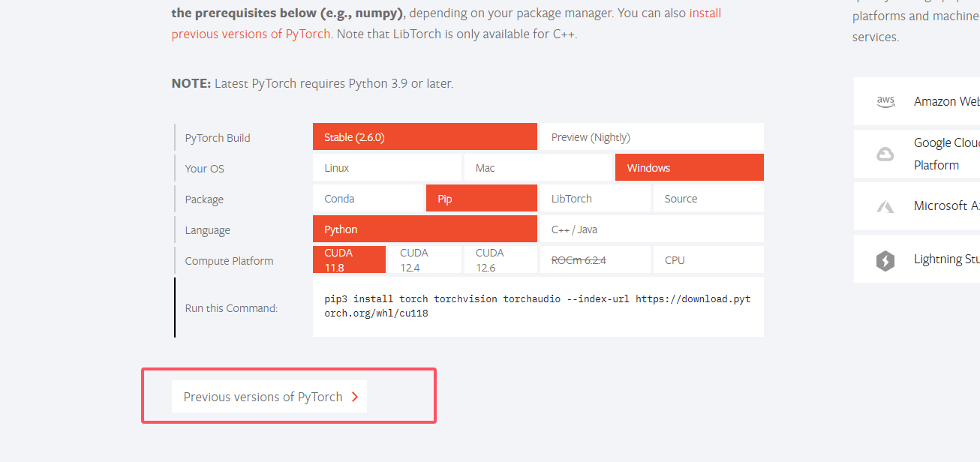This screenshot has height=462, width=980.
Task: Select Source package option
Action: pyautogui.click(x=708, y=198)
